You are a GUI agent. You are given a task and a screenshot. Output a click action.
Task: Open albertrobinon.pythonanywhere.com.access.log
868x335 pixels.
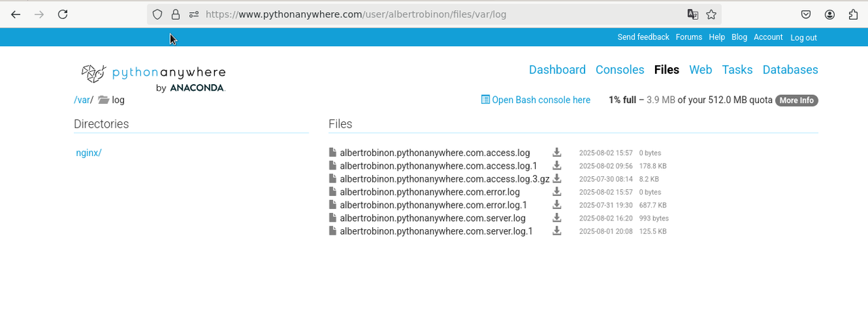[x=435, y=153]
